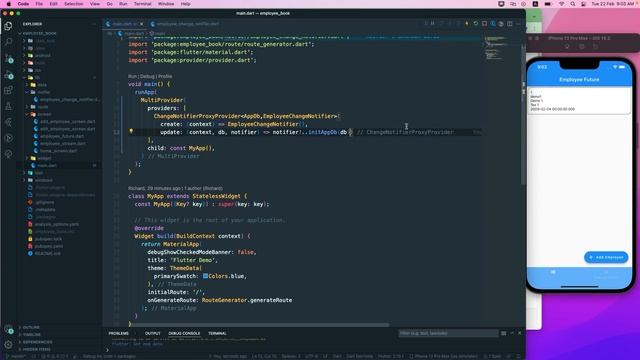This screenshot has height=360, width=640.
Task: Expand the DEPENDENCIES section
Action: coord(37,342)
